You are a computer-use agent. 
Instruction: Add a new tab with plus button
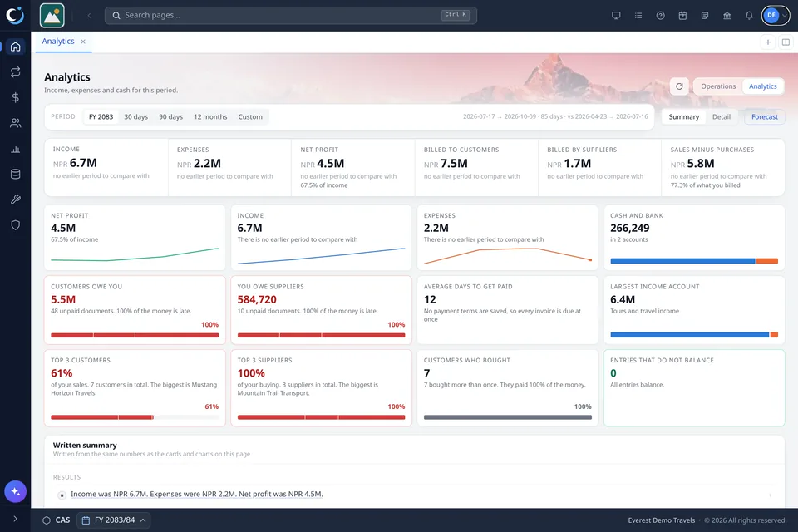click(768, 42)
